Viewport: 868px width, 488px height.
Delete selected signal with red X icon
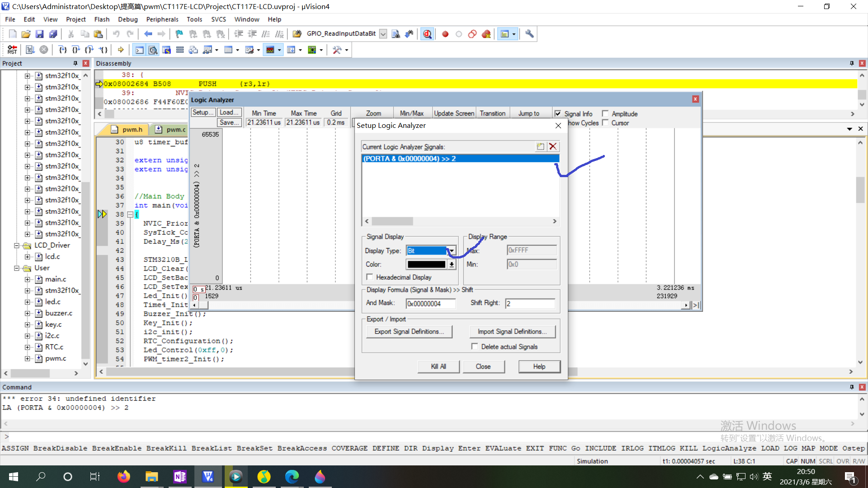click(552, 146)
